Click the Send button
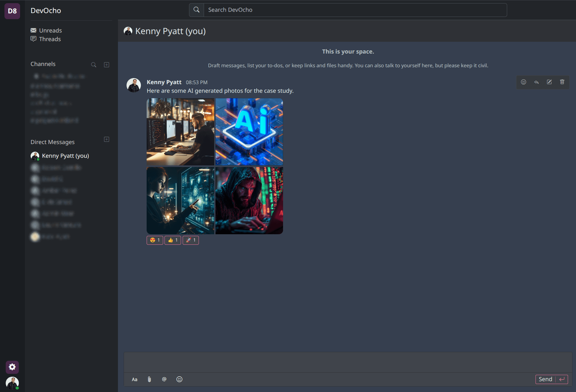This screenshot has height=392, width=576. pos(545,379)
